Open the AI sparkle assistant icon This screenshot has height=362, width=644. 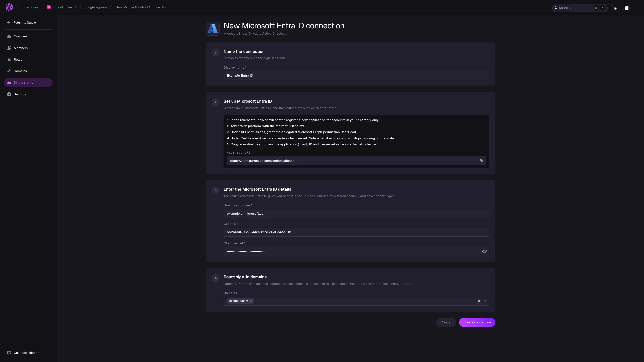point(615,8)
